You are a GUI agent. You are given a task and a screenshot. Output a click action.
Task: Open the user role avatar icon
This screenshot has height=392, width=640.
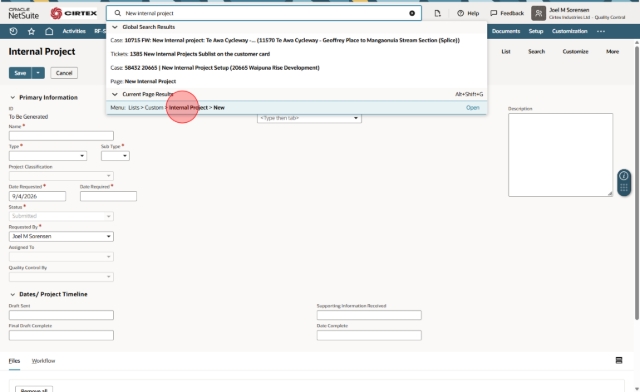(538, 13)
